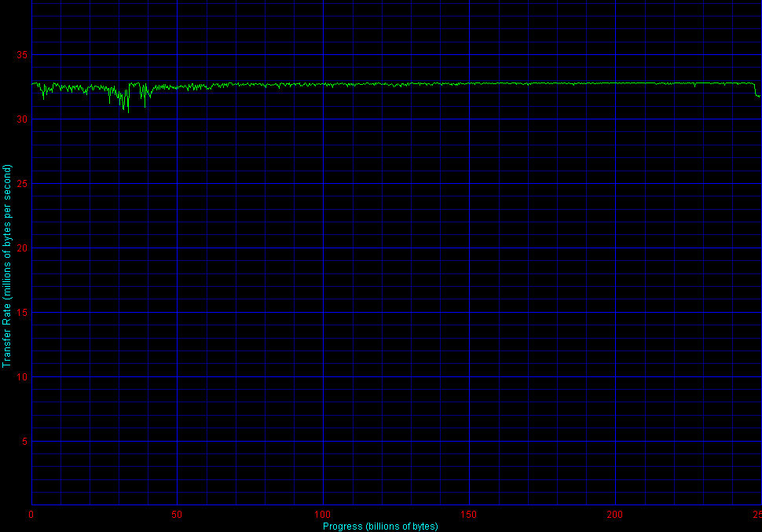
Task: Click the Y-axis value 35
Action: (22, 55)
